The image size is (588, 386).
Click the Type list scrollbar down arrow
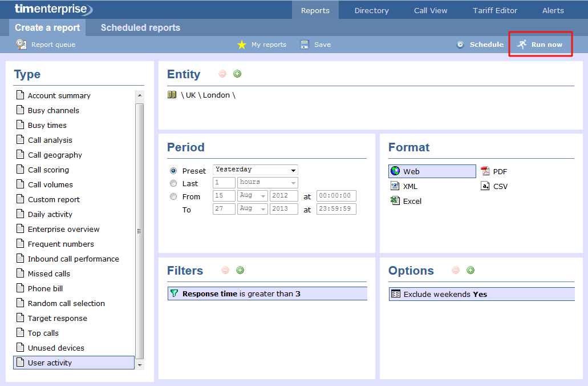tap(140, 364)
